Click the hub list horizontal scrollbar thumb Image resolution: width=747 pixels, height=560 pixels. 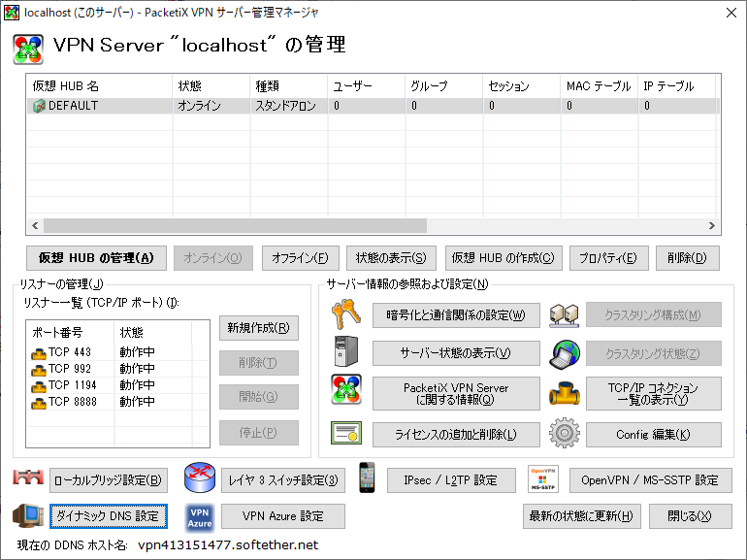pos(236,225)
